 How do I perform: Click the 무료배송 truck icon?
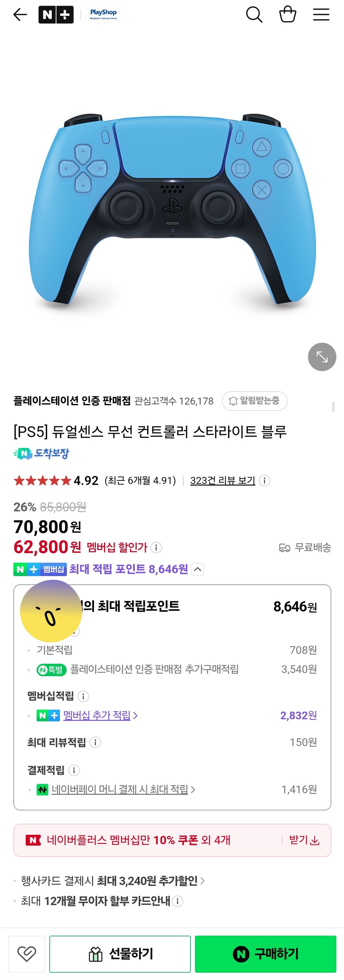click(284, 548)
